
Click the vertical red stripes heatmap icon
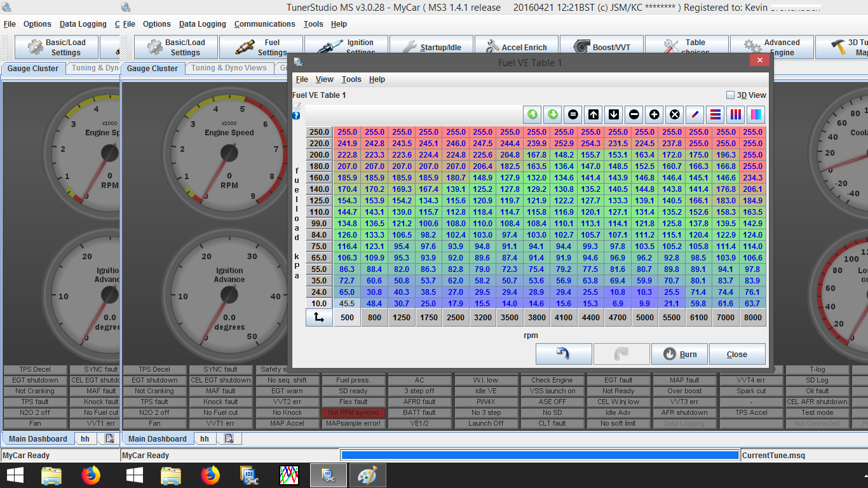pyautogui.click(x=735, y=114)
